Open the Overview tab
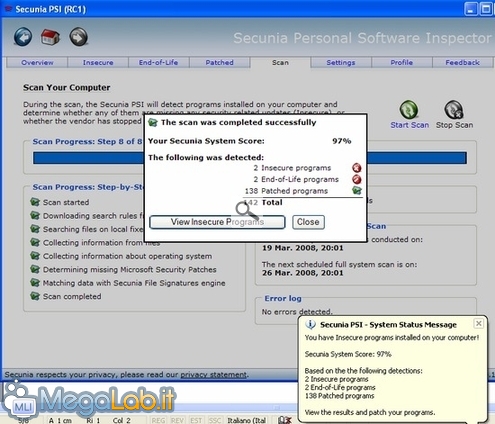 pyautogui.click(x=37, y=62)
